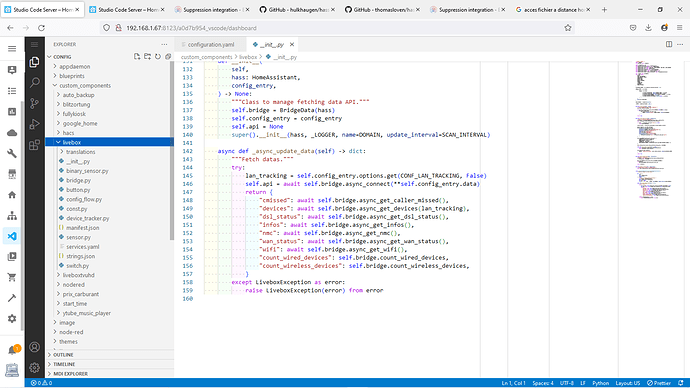Click Python language mode in status bar

click(x=600, y=383)
